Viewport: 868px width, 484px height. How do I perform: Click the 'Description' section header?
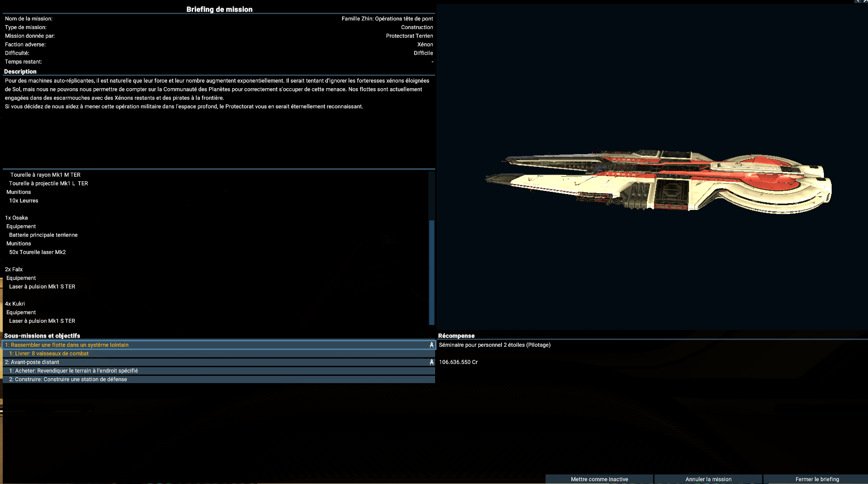point(20,72)
